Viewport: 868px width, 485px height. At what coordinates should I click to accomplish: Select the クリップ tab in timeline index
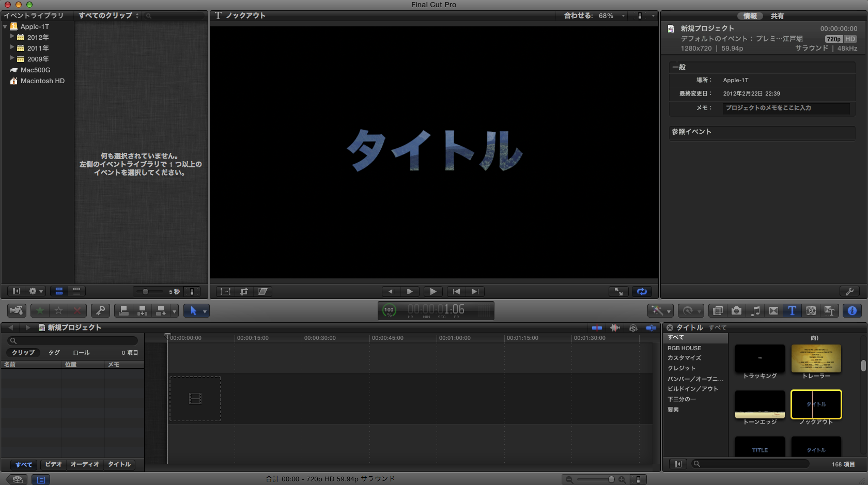pos(23,352)
